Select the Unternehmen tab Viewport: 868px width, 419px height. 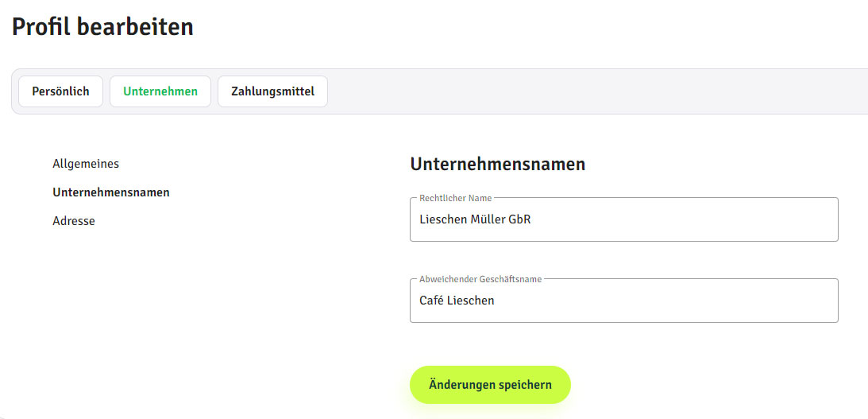click(160, 91)
